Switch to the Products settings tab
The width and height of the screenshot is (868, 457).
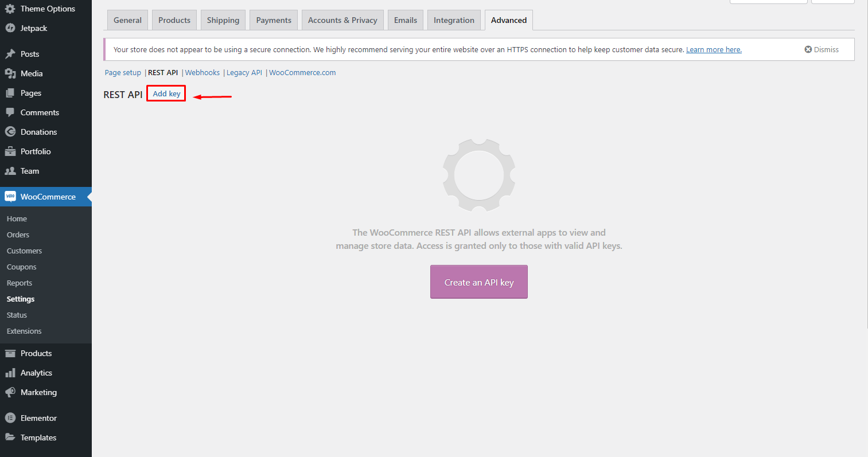click(x=174, y=20)
